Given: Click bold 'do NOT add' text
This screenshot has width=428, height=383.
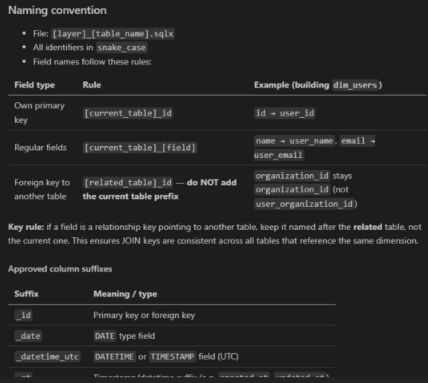Looking at the screenshot, I should point(212,183).
